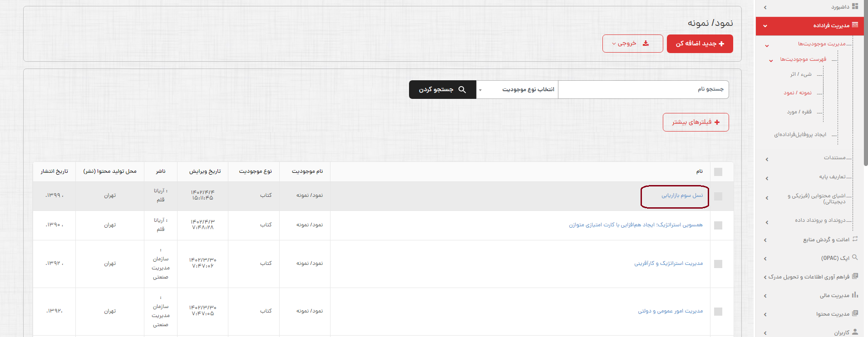Screen dimensions: 868x337
Task: Click the جدید اضافه کن button
Action: coord(700,44)
